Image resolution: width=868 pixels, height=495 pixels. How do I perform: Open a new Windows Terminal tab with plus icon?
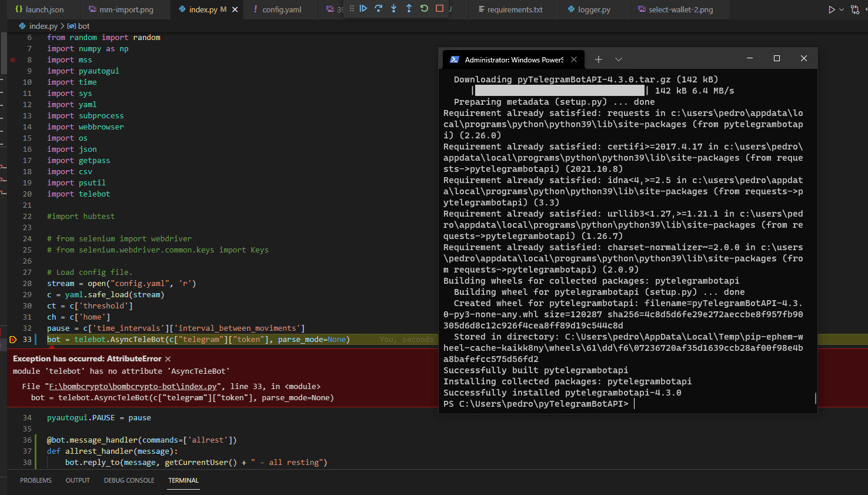point(598,59)
